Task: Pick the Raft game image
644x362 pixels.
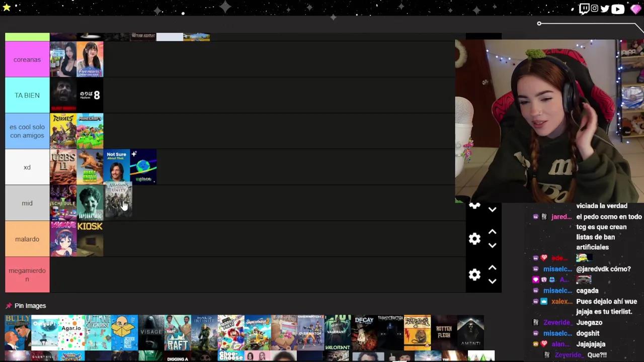Action: click(178, 333)
